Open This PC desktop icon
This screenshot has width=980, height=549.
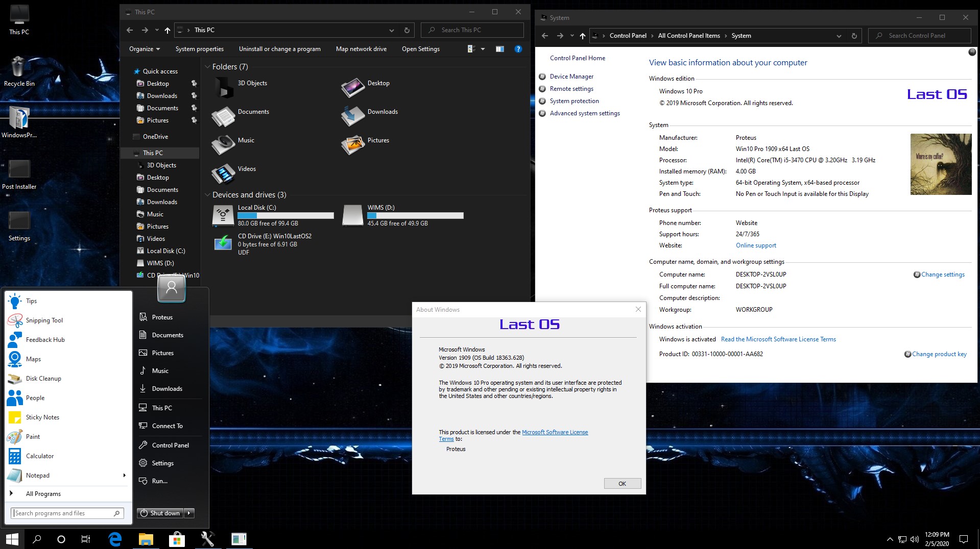click(x=19, y=19)
